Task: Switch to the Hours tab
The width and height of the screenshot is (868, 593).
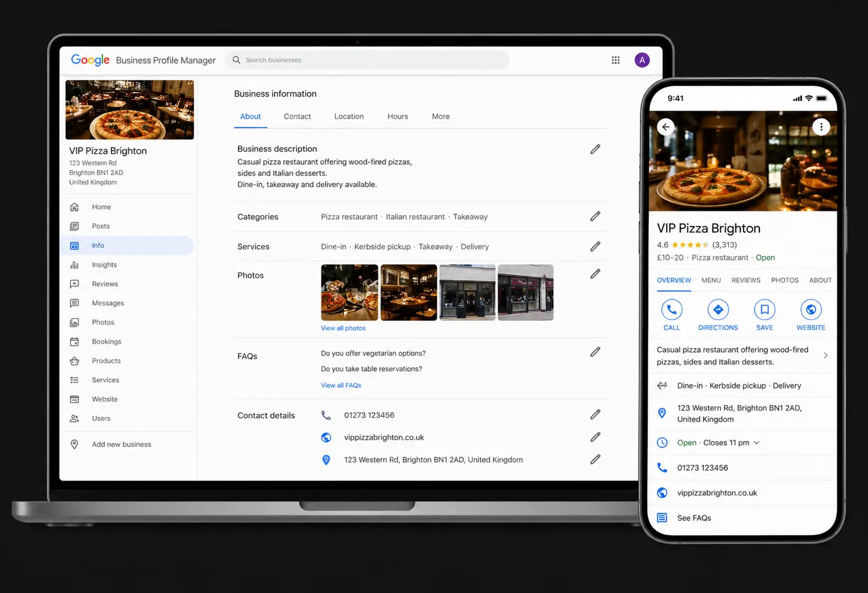Action: click(398, 117)
